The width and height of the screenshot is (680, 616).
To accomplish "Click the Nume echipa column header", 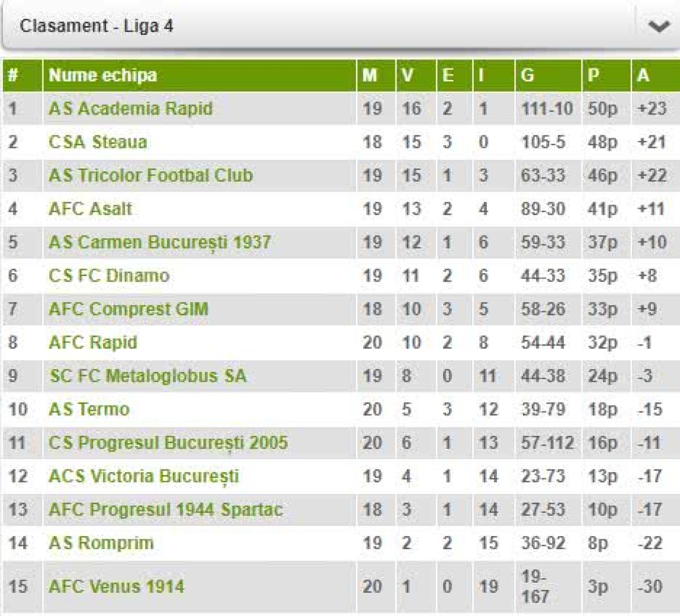I will pos(103,75).
